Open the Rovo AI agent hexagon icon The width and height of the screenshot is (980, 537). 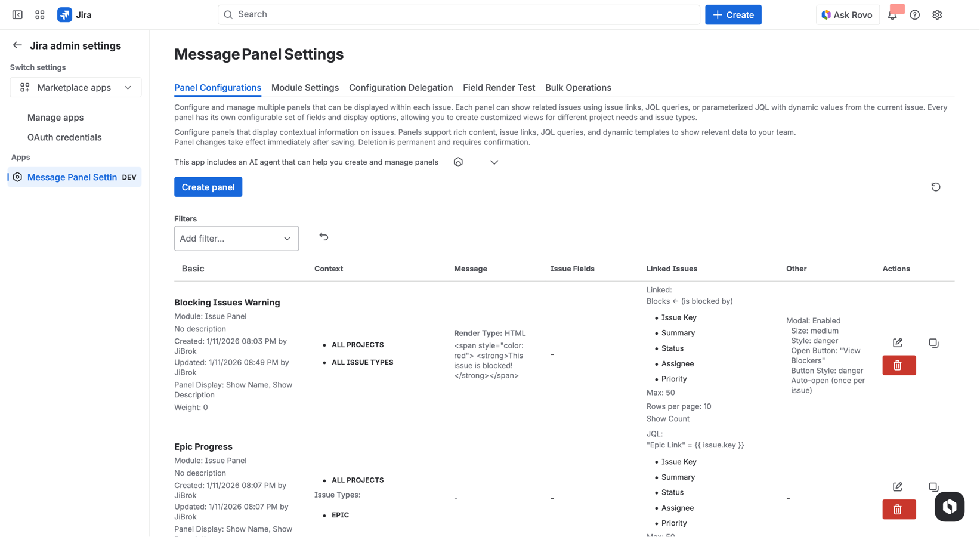click(x=457, y=162)
